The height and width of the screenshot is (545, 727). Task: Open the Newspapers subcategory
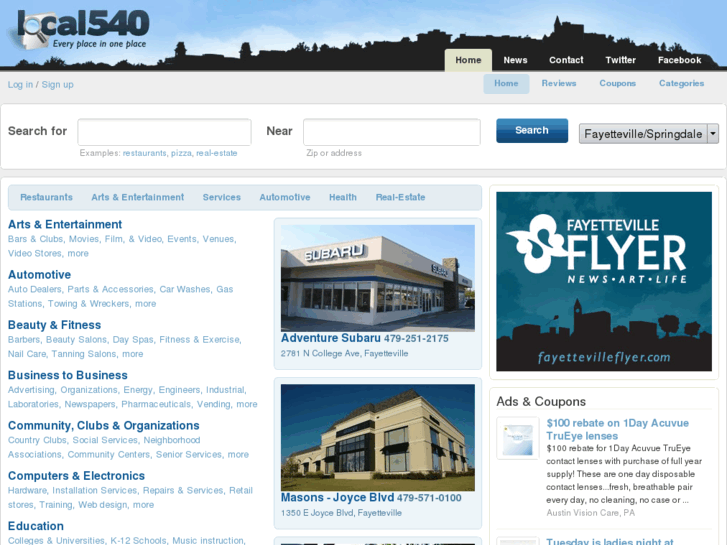(89, 404)
